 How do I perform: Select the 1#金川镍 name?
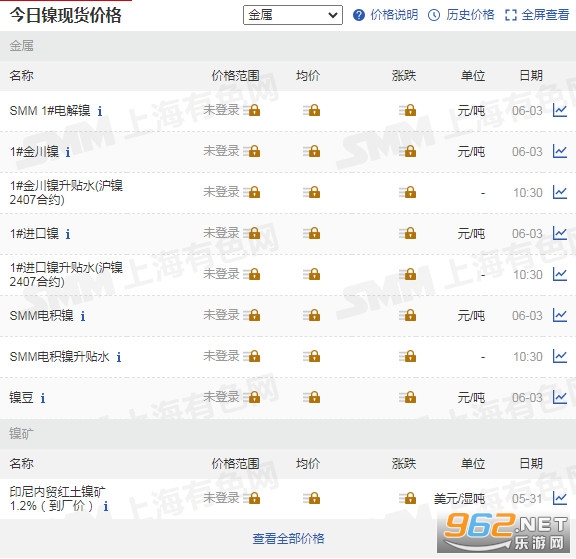point(34,152)
